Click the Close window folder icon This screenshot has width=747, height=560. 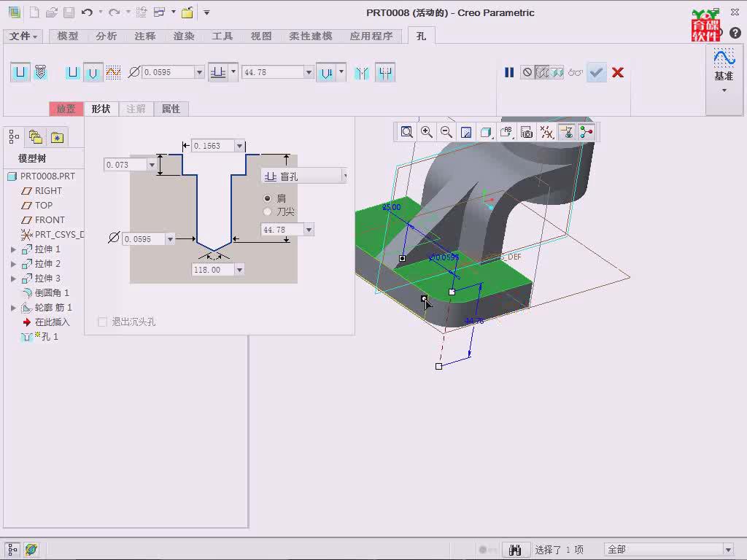187,12
